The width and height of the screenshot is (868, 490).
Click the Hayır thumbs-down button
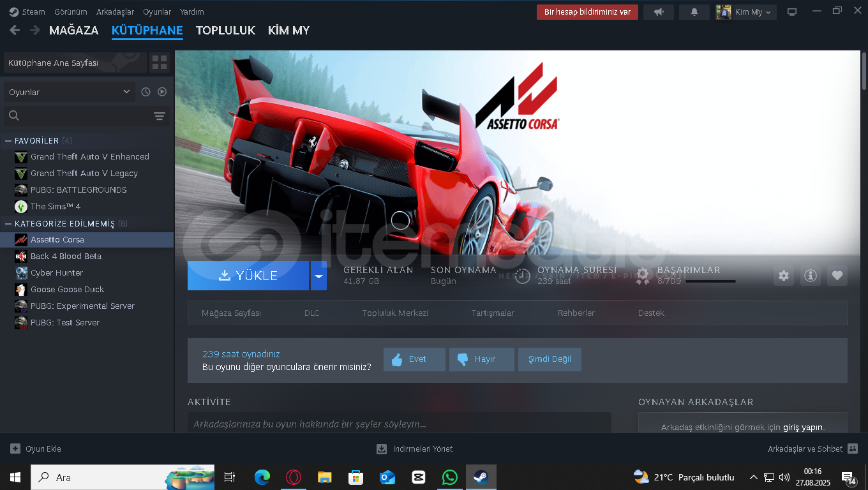coord(481,359)
